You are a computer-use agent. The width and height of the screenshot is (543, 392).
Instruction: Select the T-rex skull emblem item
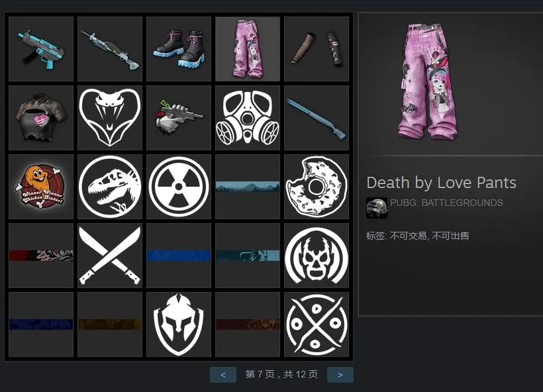pyautogui.click(x=110, y=187)
